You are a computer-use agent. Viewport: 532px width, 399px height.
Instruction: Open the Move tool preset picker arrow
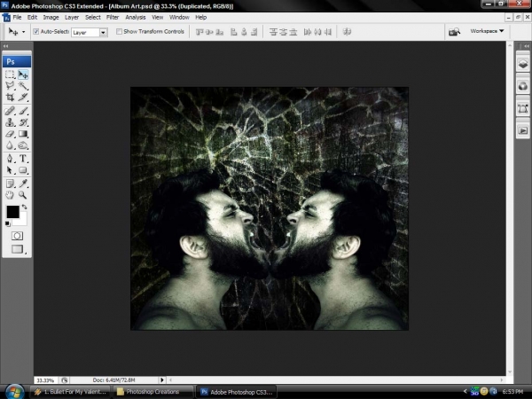[x=23, y=32]
